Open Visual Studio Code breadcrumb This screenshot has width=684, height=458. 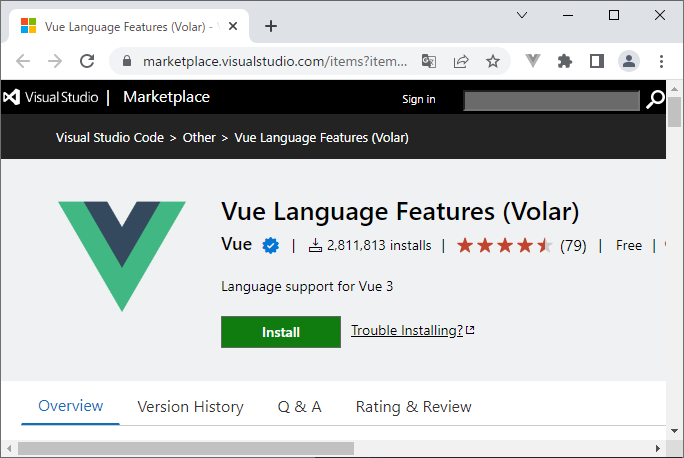coord(110,138)
